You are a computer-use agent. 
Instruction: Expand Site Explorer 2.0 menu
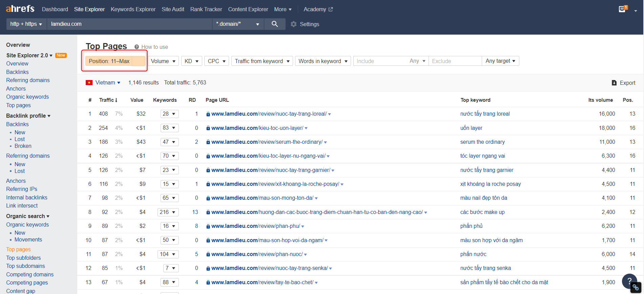tap(29, 55)
